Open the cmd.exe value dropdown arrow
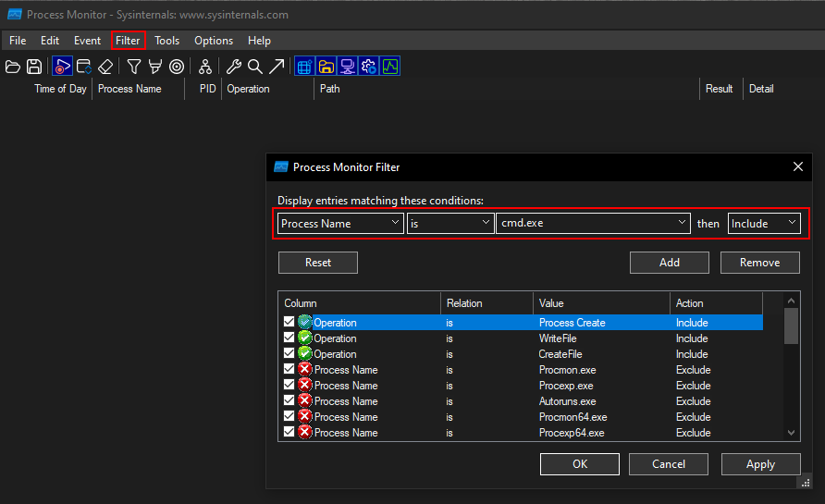The width and height of the screenshot is (825, 504). click(x=682, y=223)
